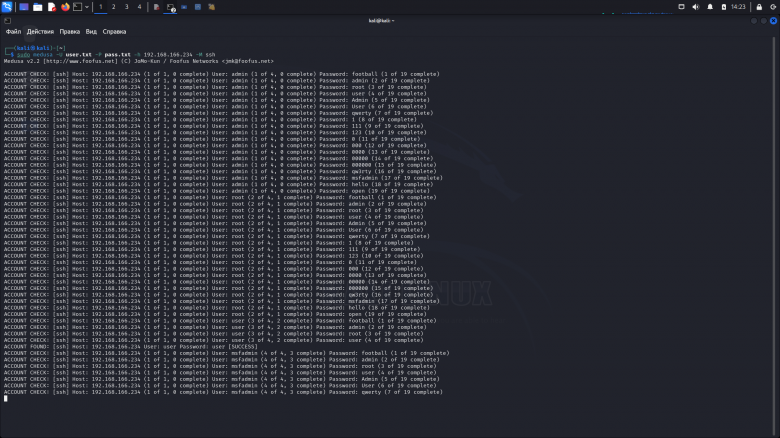The width and height of the screenshot is (780, 438).
Task: Maximize the terminal window
Action: tap(764, 20)
